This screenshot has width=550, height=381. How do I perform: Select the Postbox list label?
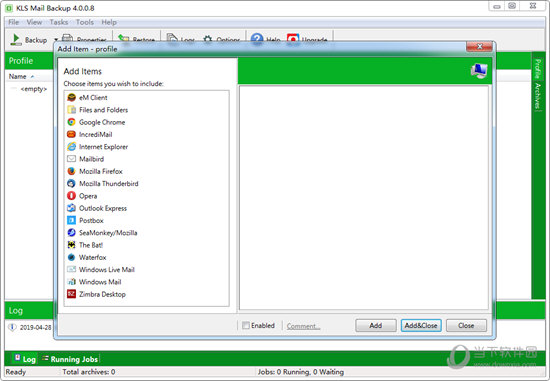point(91,220)
